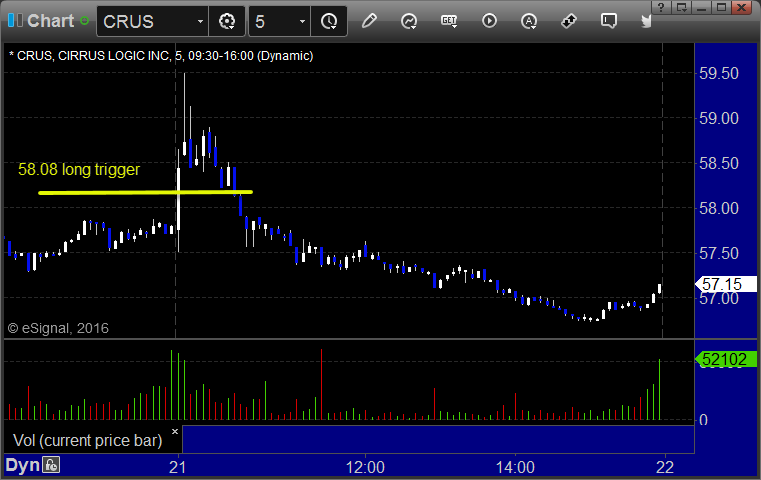Click the 12:00 time axis label
Viewport: 761px width, 480px height.
(365, 467)
